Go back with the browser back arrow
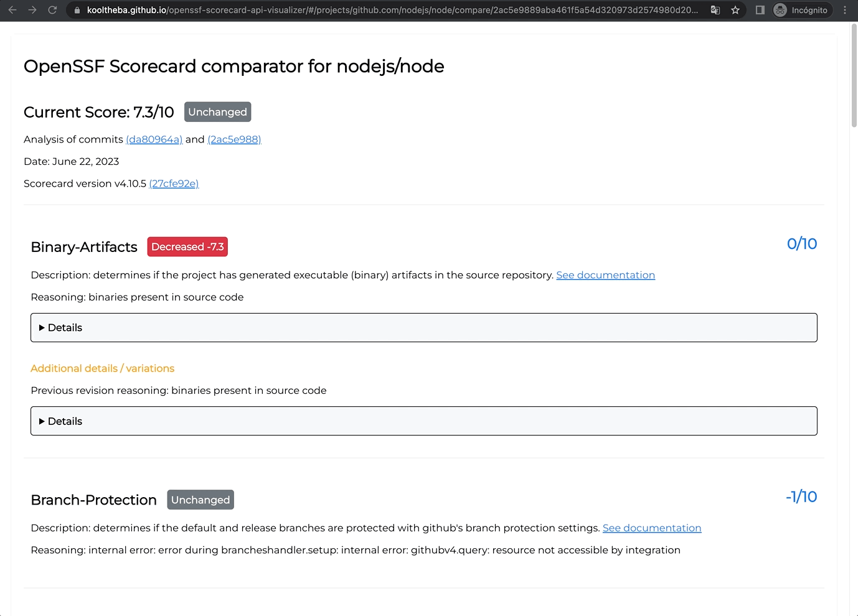Viewport: 858px width, 616px height. [x=12, y=10]
